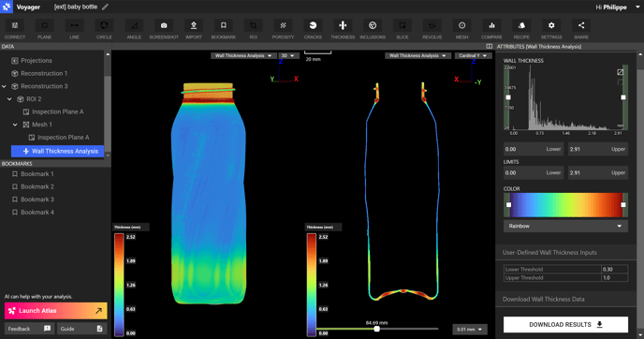Viewport: 644px width, 339px height.
Task: Click Lower Threshold value 0.30
Action: (614, 269)
